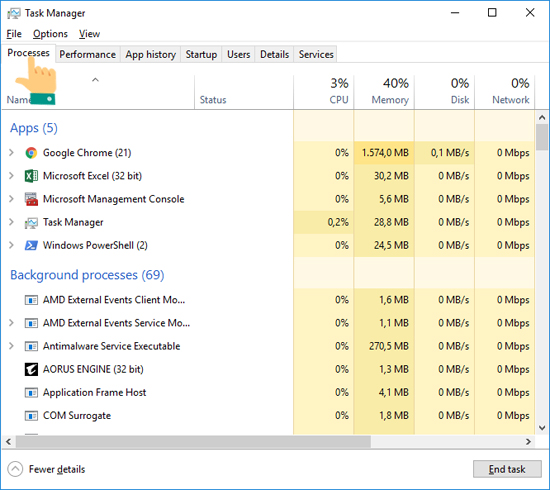Viewport: 550px width, 490px height.
Task: Click the vertical scrollbar down arrow
Action: (x=542, y=428)
